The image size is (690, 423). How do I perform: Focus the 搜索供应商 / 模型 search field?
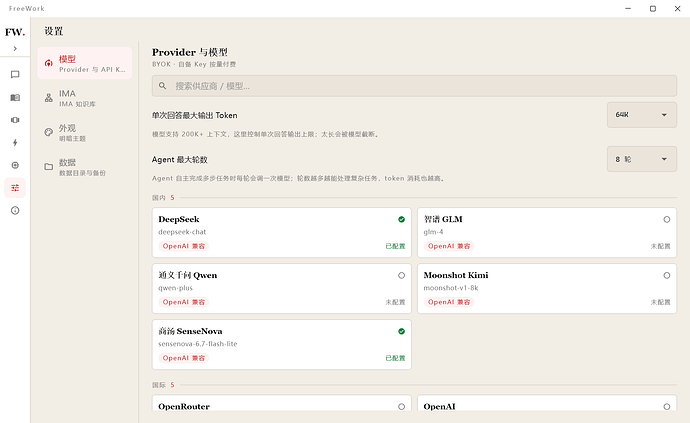click(414, 86)
